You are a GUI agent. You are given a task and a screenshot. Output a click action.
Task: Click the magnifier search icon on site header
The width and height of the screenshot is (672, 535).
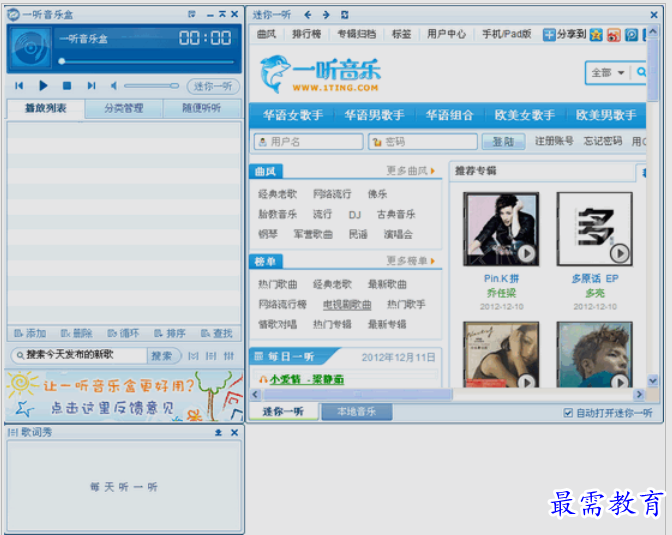coord(641,72)
